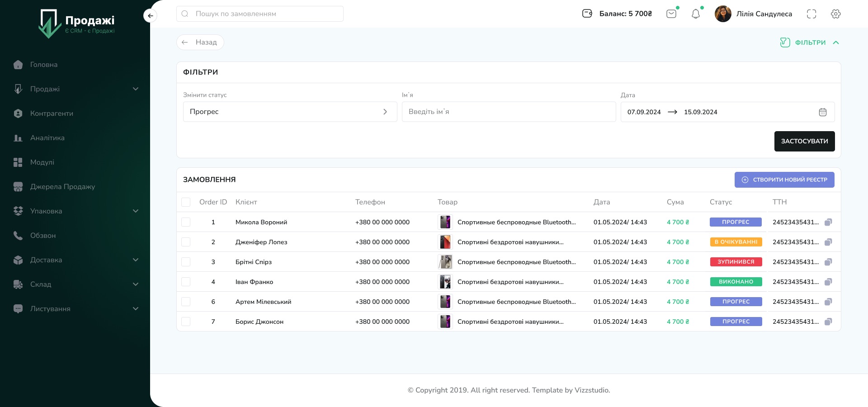Screen dimensions: 868x407
Task: Collapse the sidebar with the arrow button
Action: [x=150, y=16]
